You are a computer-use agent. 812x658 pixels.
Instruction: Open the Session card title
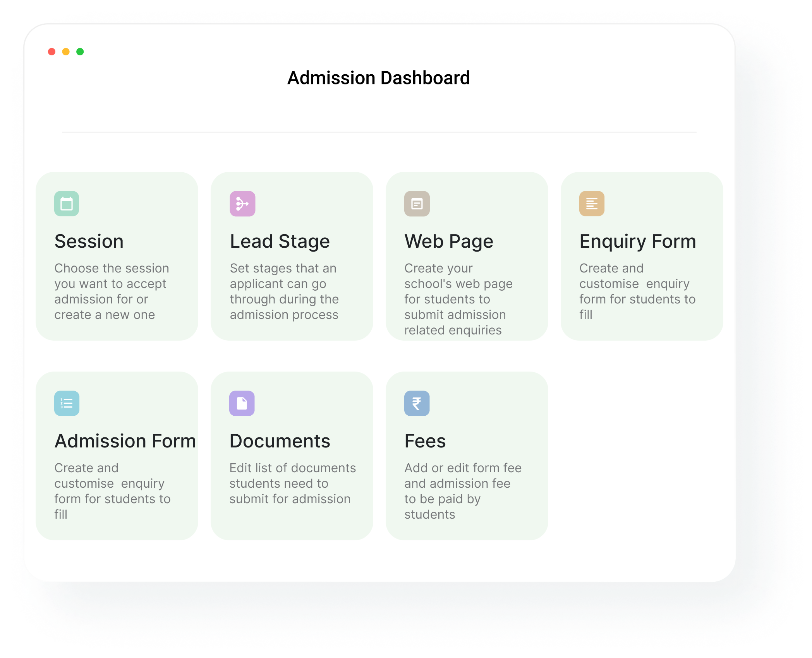89,242
